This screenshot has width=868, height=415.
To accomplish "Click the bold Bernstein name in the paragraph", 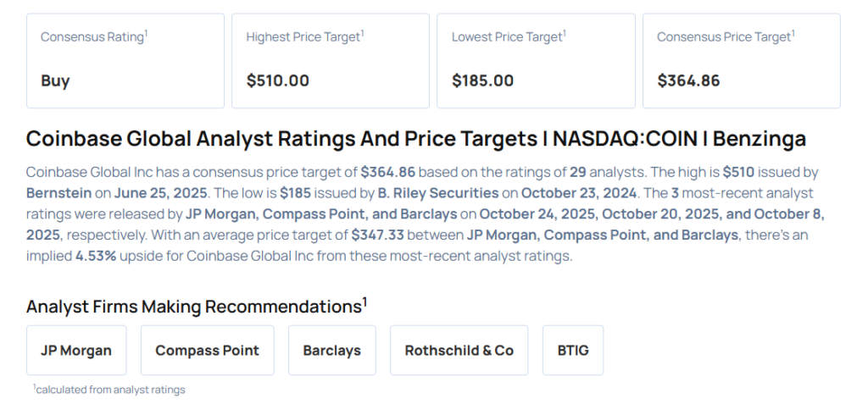I will (58, 192).
